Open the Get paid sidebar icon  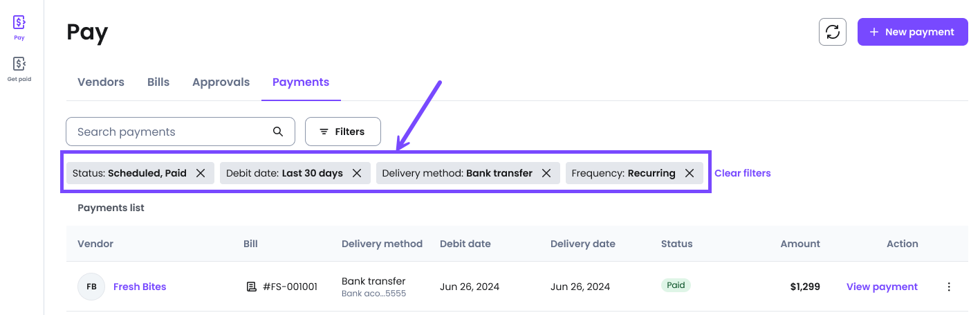[x=19, y=69]
